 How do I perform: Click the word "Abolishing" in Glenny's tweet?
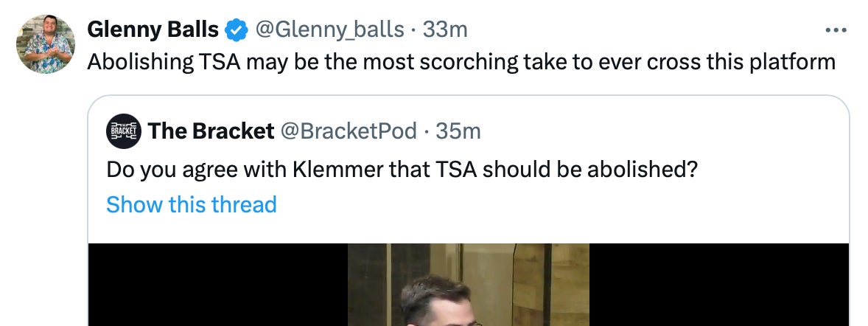coord(140,62)
